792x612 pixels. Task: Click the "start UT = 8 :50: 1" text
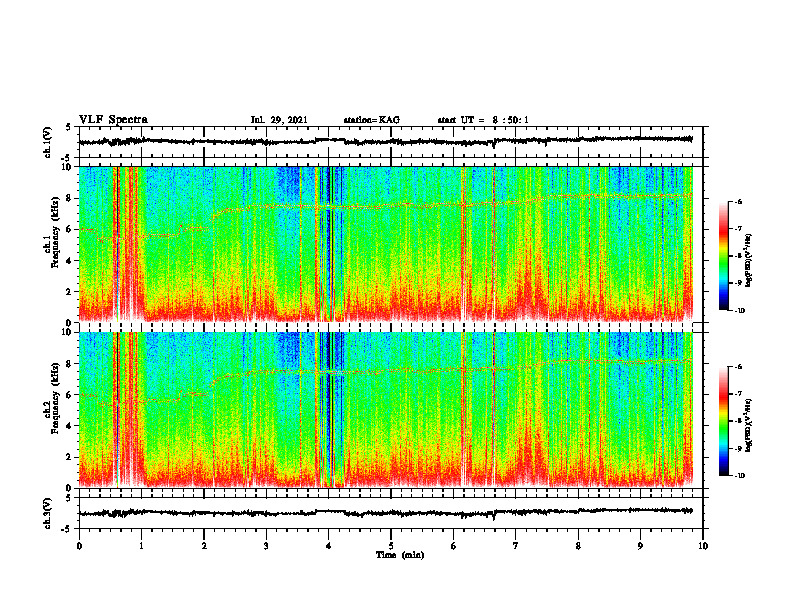coord(483,120)
